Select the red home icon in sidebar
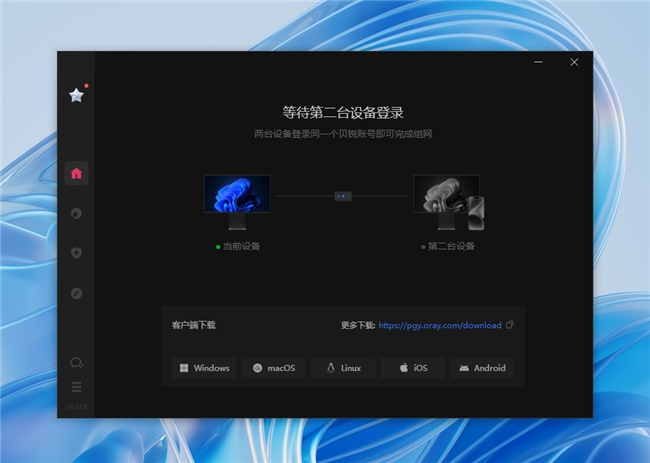650x463 pixels. pyautogui.click(x=76, y=174)
